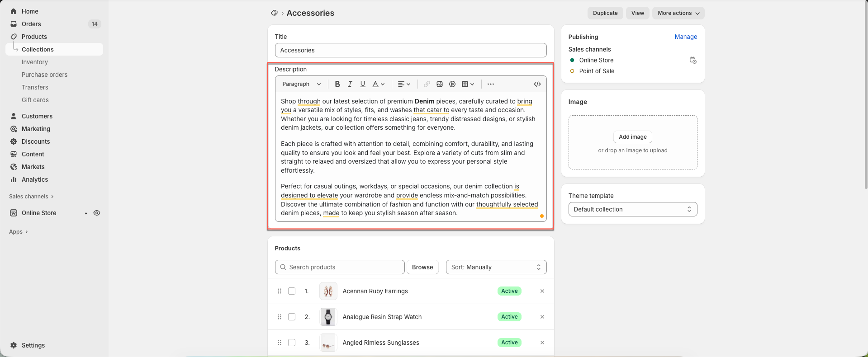Screen dimensions: 868x357
Task: Open the Paragraph style dropdown
Action: 301,84
